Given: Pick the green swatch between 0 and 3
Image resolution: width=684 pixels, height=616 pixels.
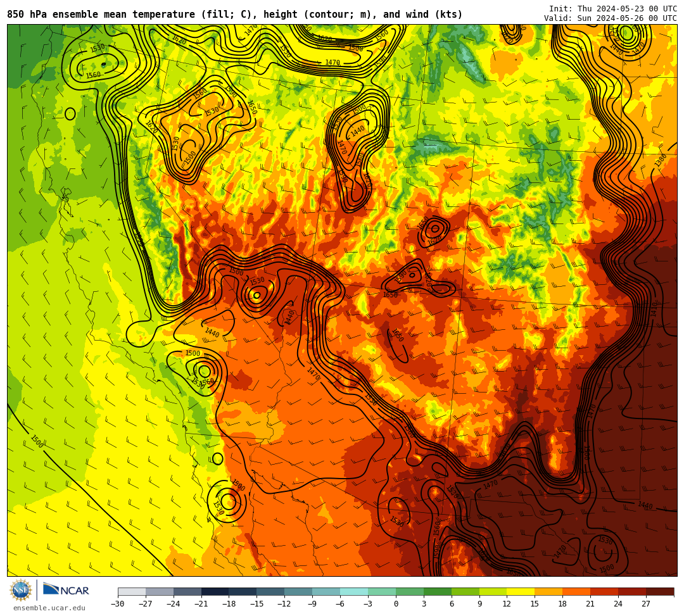Looking at the screenshot, I should coord(410,591).
